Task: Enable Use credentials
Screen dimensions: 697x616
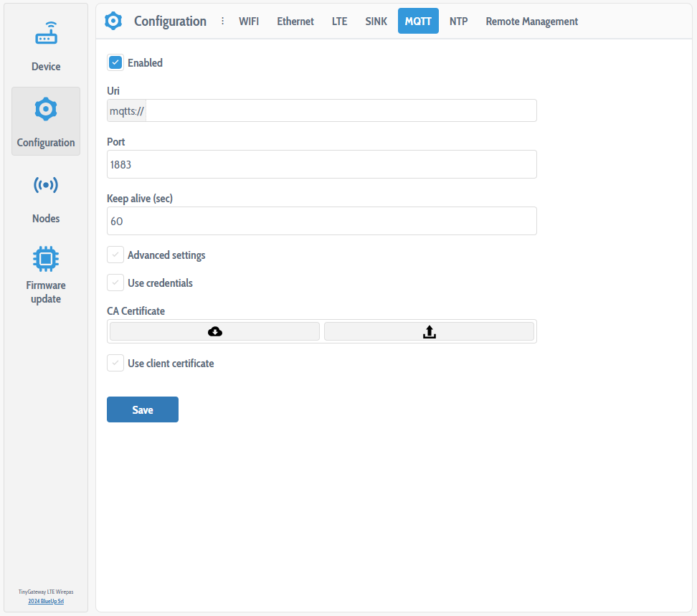Action: [x=115, y=283]
